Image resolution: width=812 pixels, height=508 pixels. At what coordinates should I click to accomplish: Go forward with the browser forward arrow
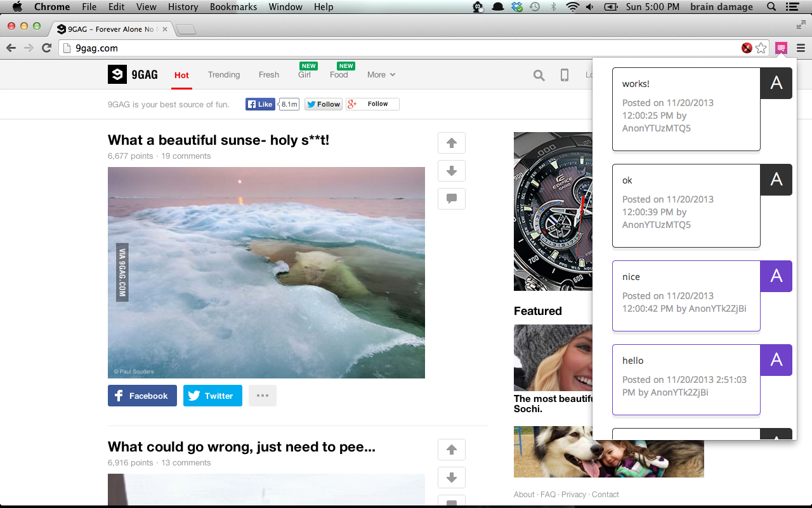click(29, 48)
